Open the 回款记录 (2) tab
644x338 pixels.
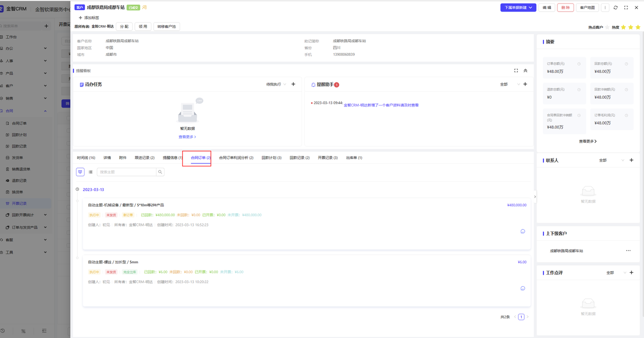tap(299, 158)
